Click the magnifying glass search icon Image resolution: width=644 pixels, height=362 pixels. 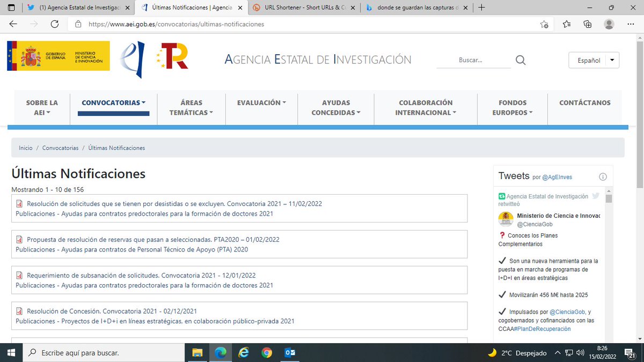pos(521,61)
